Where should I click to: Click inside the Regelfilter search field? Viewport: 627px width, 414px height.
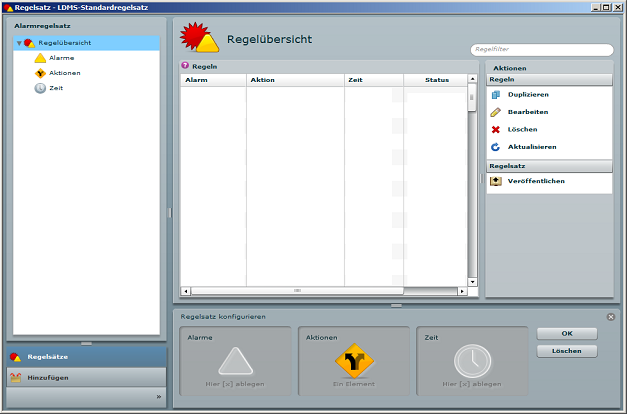pos(541,50)
